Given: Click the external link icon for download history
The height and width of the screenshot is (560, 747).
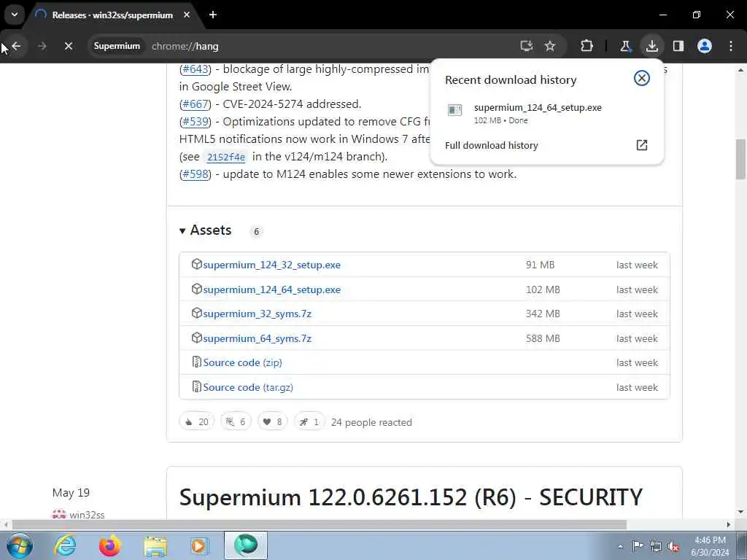Looking at the screenshot, I should click(642, 145).
